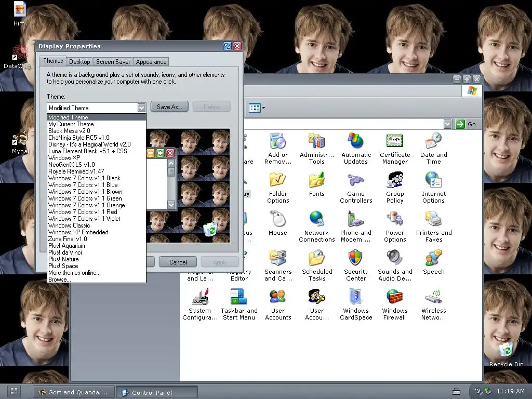Open the Start button on taskbar
Viewport: 532px width, 399px height.
tap(14, 391)
